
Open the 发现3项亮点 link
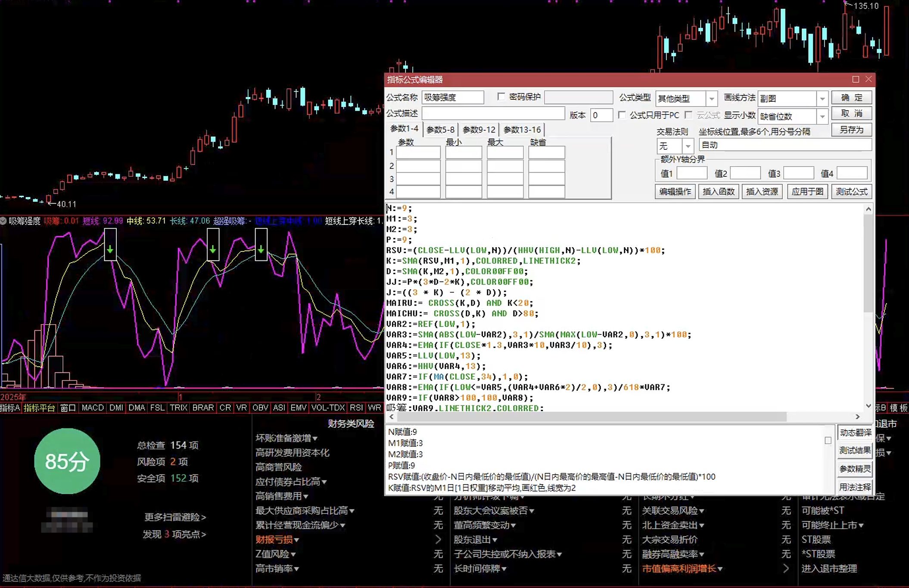pos(174,534)
